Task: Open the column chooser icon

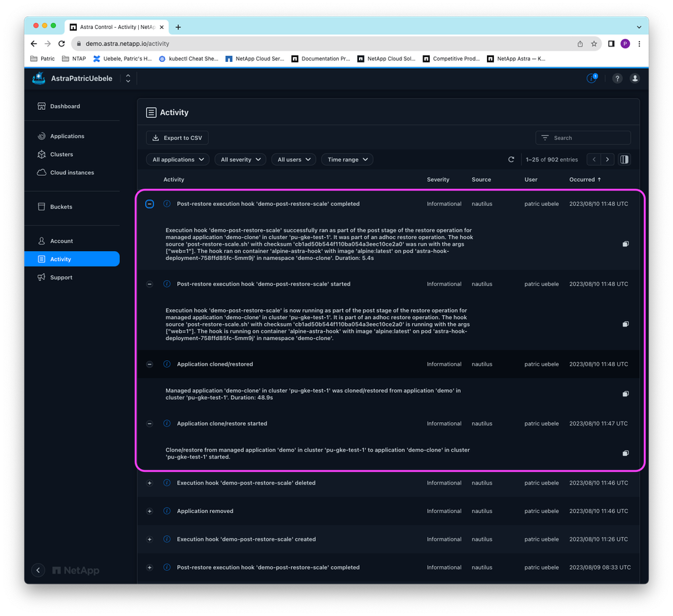Action: pos(624,160)
